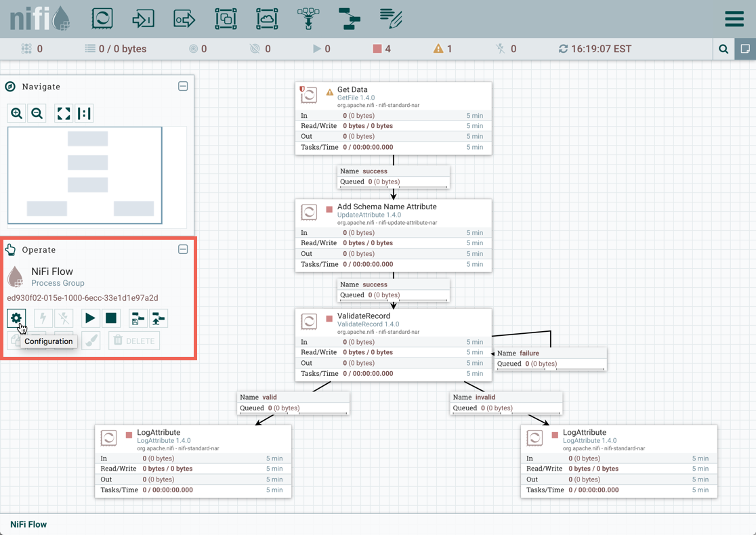This screenshot has width=756, height=535.
Task: Click the Funnel icon in the component toolbar
Action: 308,18
